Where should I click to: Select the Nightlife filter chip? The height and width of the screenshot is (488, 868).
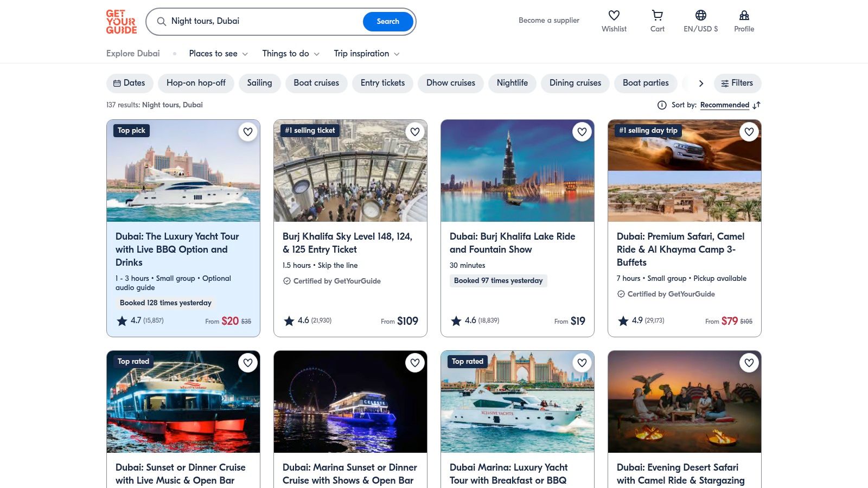tap(512, 83)
